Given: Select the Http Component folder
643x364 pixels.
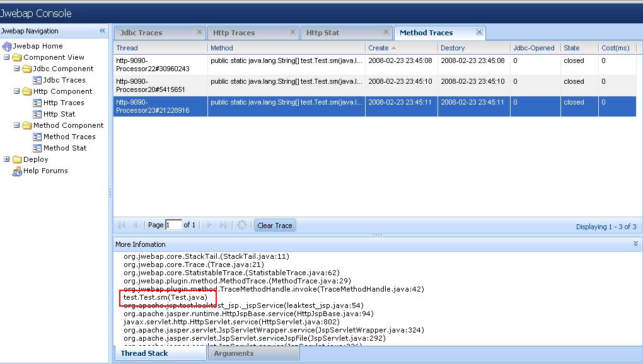Looking at the screenshot, I should coord(63,91).
